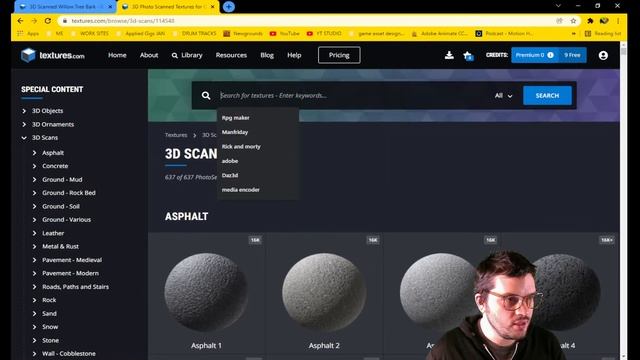Open the Ground - Rock Bed category
The image size is (640, 360).
pyautogui.click(x=69, y=193)
